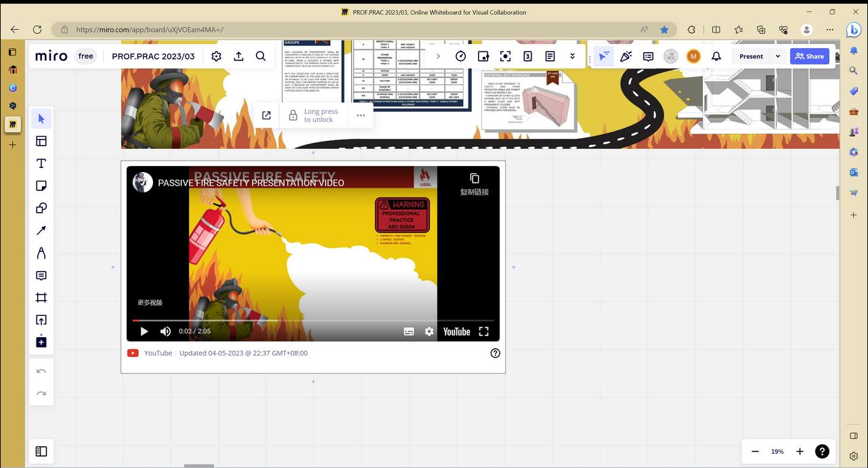868x468 pixels.
Task: Send a reactions confetti
Action: pyautogui.click(x=626, y=56)
